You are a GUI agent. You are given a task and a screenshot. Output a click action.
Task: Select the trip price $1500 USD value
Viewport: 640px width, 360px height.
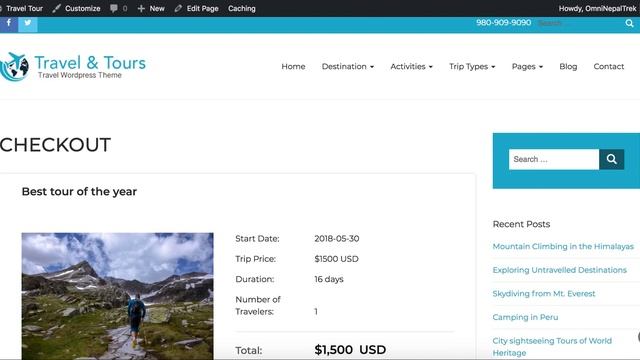336,259
